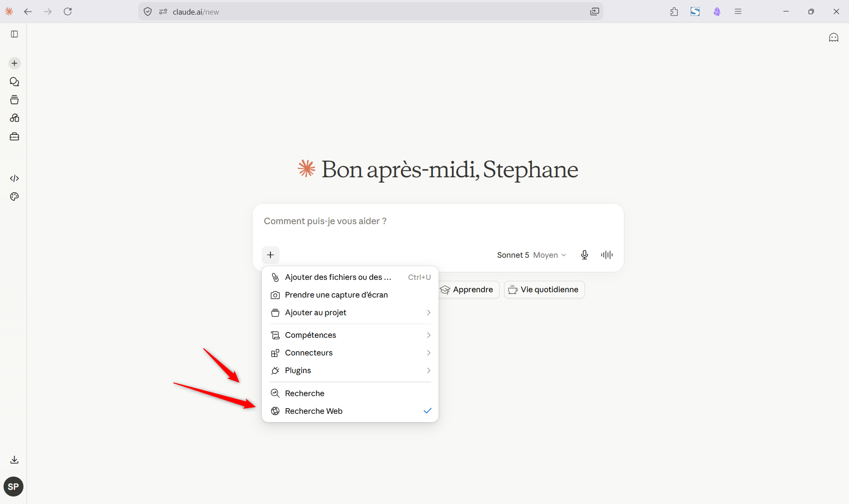Click the picture-in-picture icon in address bar
Image resolution: width=849 pixels, height=504 pixels.
pyautogui.click(x=595, y=11)
